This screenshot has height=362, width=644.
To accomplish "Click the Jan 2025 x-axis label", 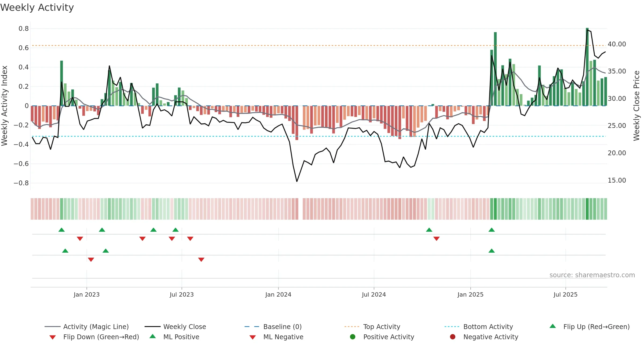I will pyautogui.click(x=470, y=294).
